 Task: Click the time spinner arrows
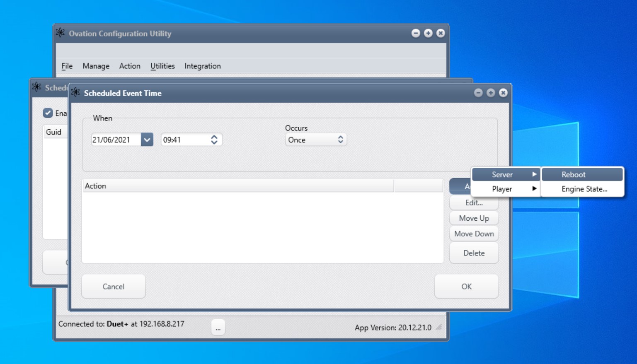pos(214,140)
